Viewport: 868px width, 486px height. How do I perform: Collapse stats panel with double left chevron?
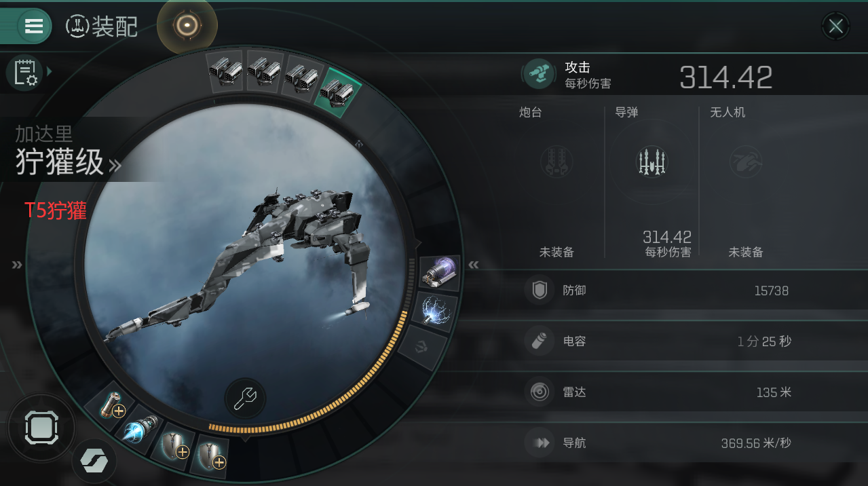pyautogui.click(x=474, y=265)
